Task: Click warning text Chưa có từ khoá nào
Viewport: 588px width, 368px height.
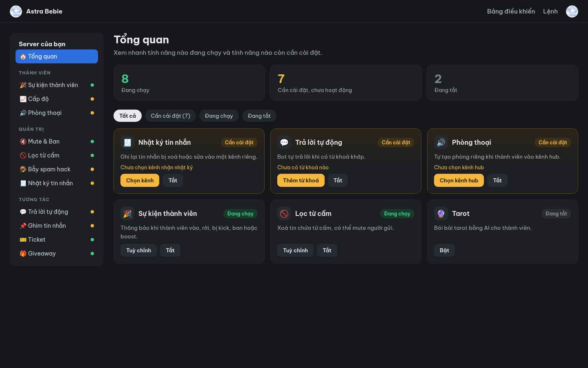Action: click(x=303, y=167)
